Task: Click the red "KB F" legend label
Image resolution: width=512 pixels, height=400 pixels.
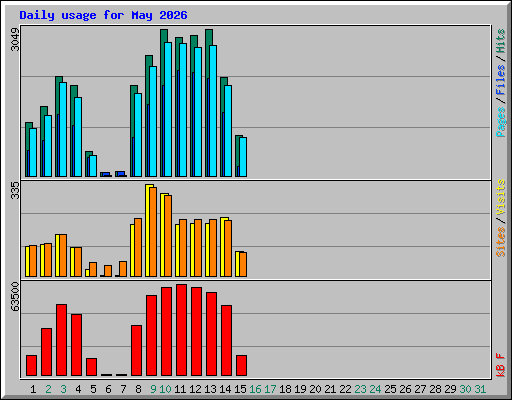Action: pyautogui.click(x=500, y=365)
